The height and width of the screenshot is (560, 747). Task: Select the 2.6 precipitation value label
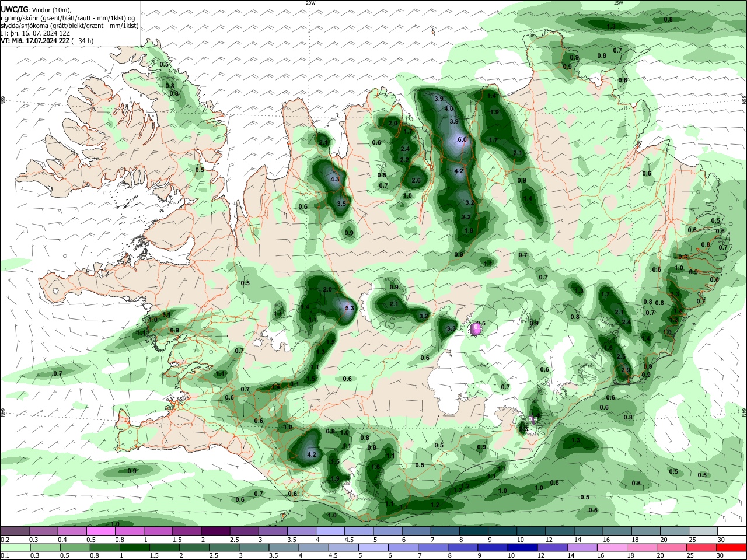click(x=416, y=181)
